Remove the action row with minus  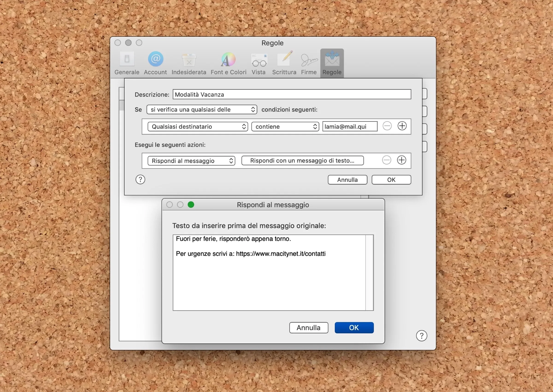pos(387,160)
